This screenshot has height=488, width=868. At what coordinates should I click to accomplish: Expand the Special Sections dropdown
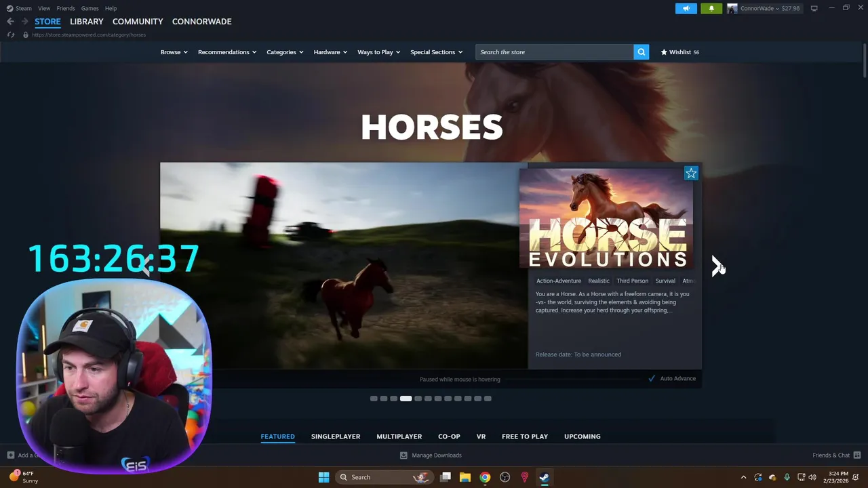436,52
